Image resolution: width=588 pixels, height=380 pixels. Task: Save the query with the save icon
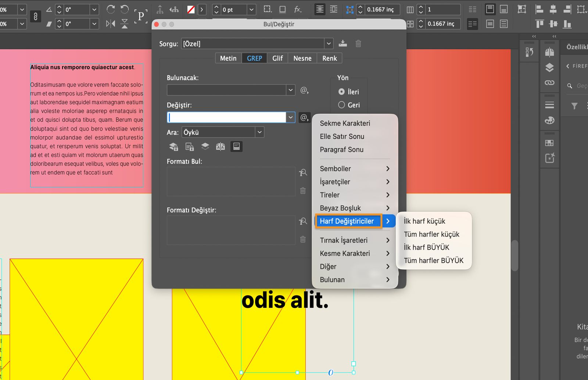click(x=343, y=43)
